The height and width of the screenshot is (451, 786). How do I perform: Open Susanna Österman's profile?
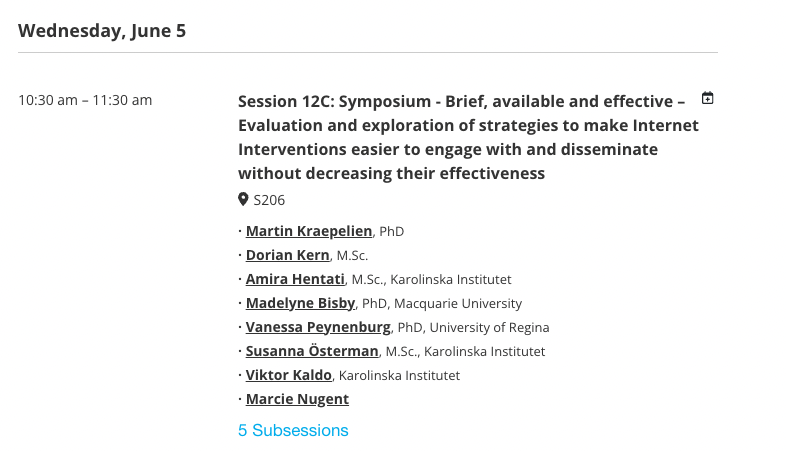tap(312, 351)
